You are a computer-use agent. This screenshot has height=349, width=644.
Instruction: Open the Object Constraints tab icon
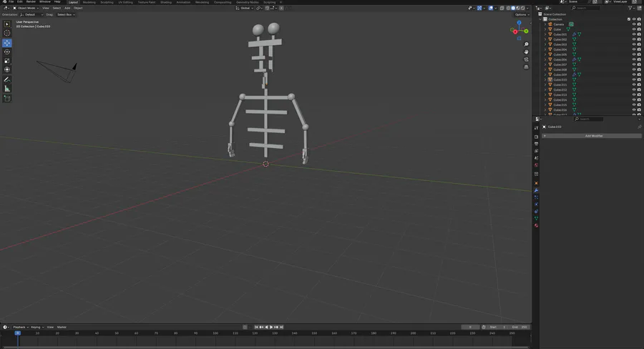coord(536,212)
